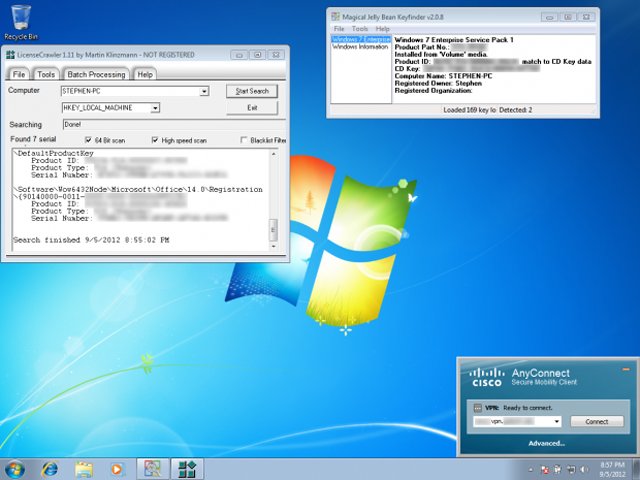Open LicenseCrawler Help tab
This screenshot has width=640, height=480.
tap(145, 74)
